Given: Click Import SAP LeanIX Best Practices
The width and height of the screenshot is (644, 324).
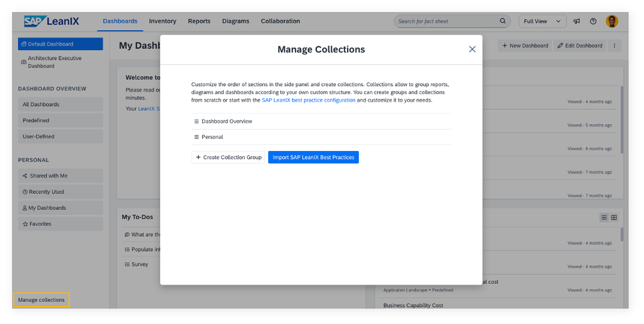Looking at the screenshot, I should [314, 158].
